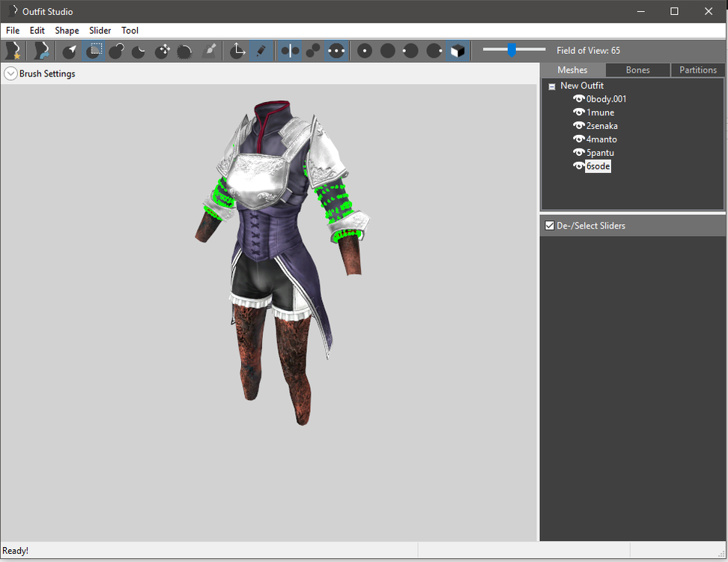
Task: Toggle Global Brush Collision option
Action: tap(336, 51)
